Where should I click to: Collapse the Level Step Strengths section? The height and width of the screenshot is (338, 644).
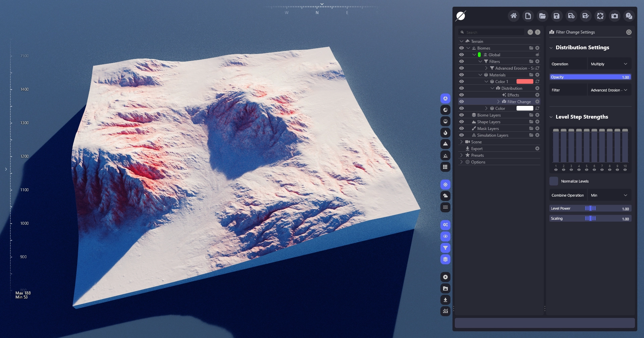551,117
